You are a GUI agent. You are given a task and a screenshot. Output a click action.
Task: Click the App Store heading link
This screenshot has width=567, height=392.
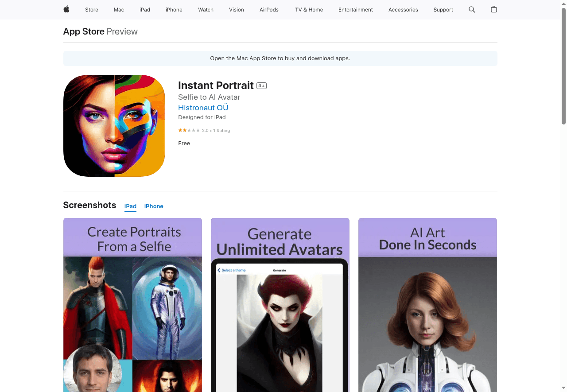[84, 31]
